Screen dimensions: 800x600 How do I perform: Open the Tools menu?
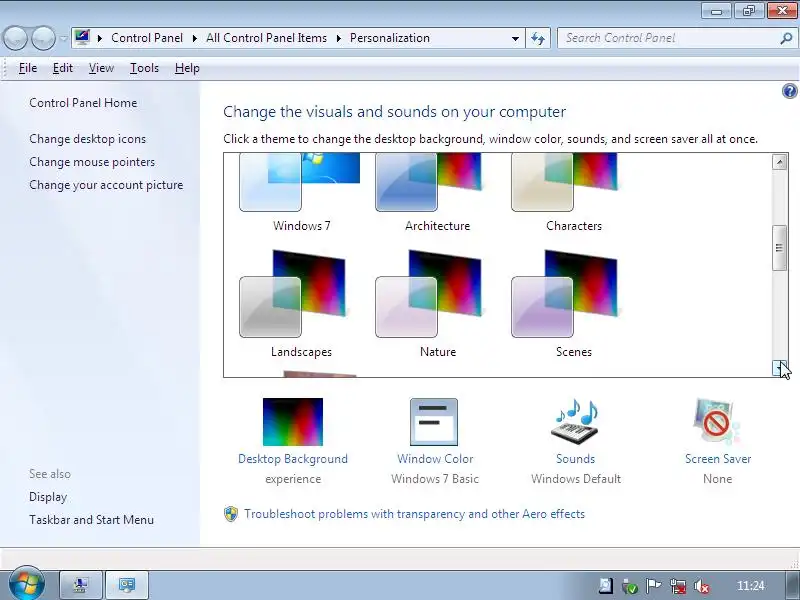point(144,68)
